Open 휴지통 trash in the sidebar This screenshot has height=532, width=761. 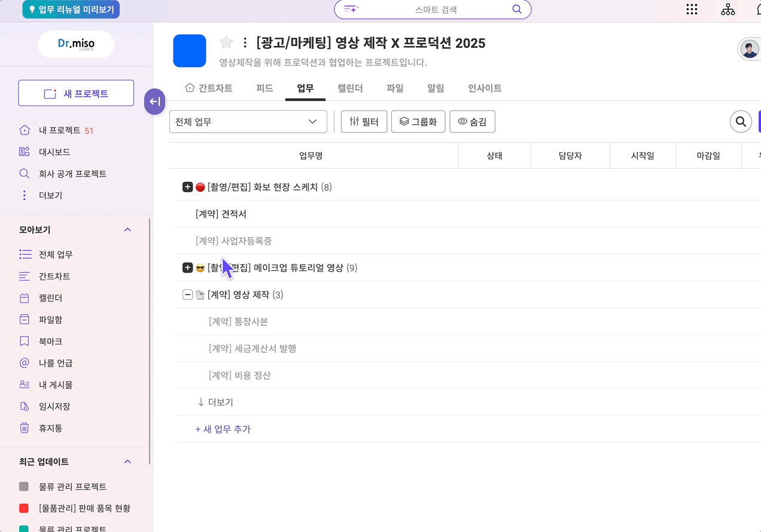(50, 428)
